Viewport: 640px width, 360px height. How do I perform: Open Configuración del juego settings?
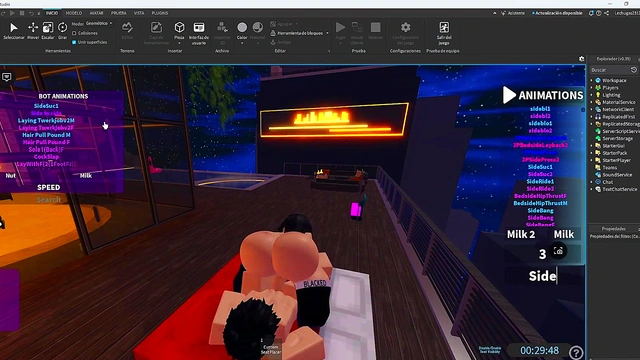point(405,33)
